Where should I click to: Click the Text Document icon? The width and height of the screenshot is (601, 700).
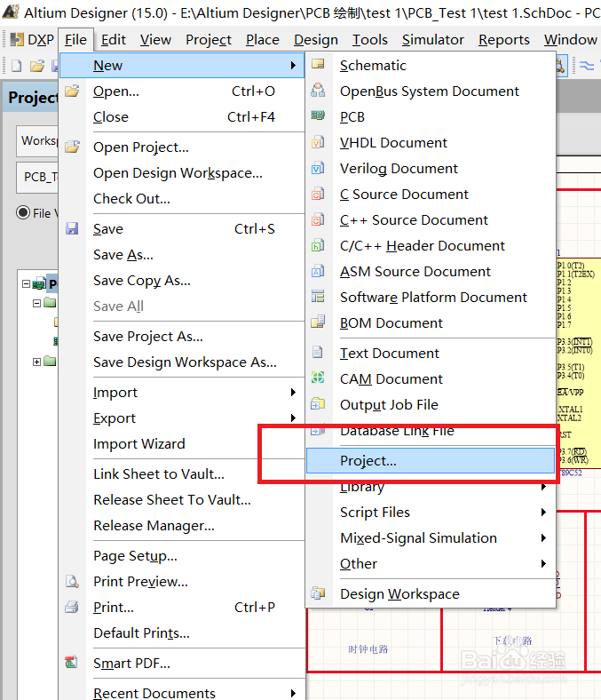pyautogui.click(x=318, y=353)
